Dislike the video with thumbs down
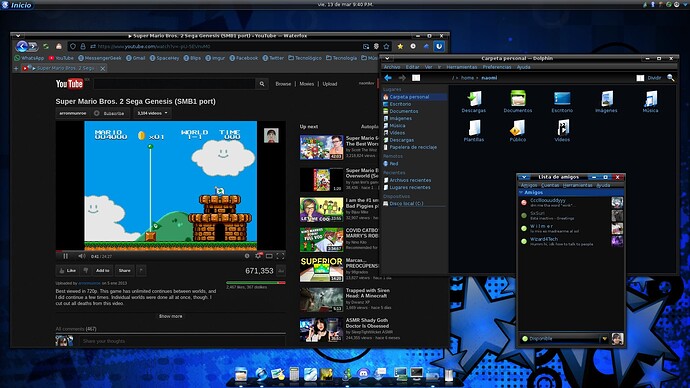This screenshot has width=690, height=388. (x=86, y=271)
